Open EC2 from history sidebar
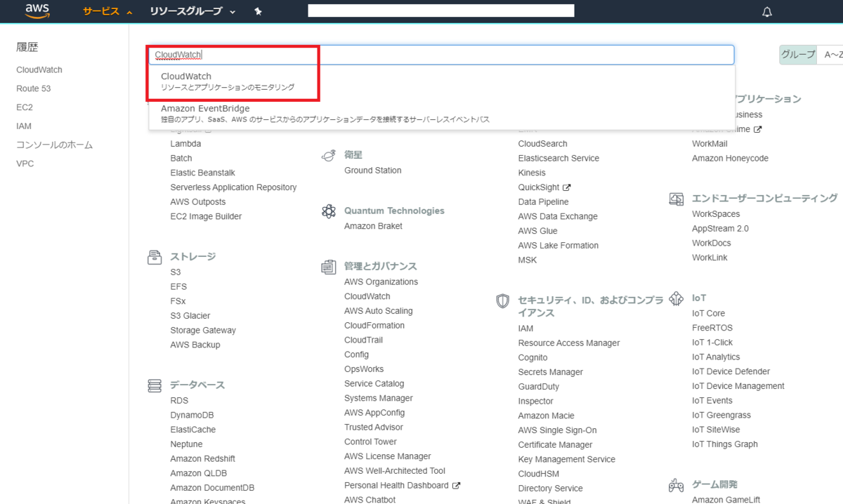 [25, 107]
